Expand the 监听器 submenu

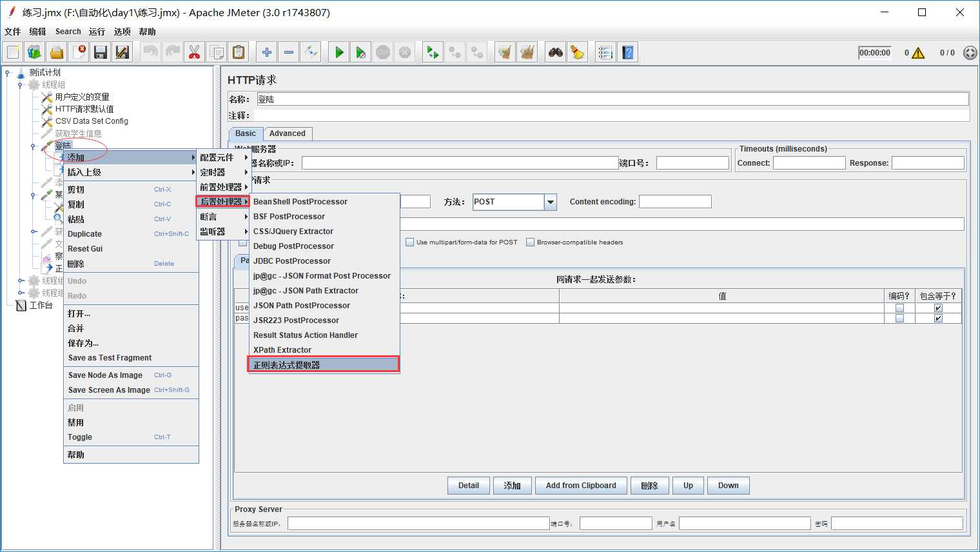[x=223, y=232]
